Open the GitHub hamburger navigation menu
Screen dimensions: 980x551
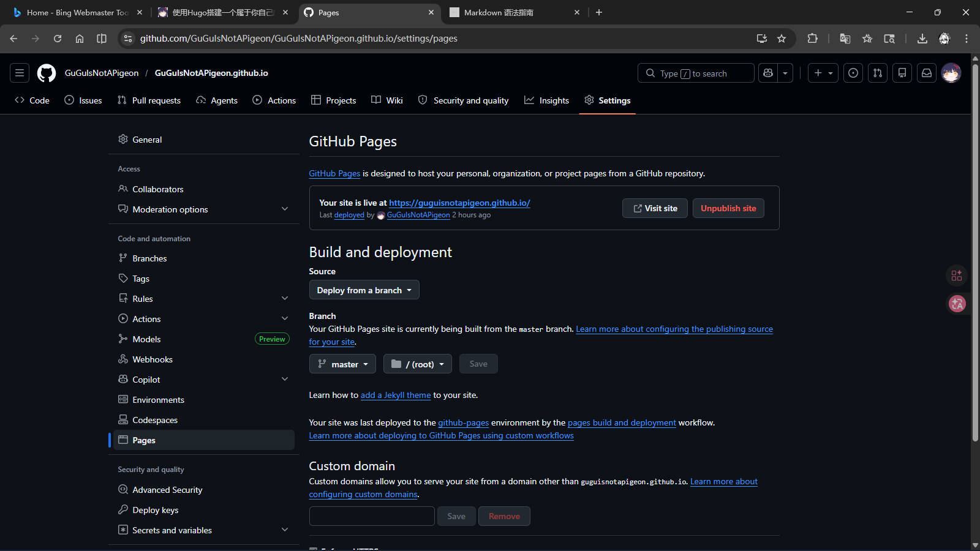tap(20, 73)
